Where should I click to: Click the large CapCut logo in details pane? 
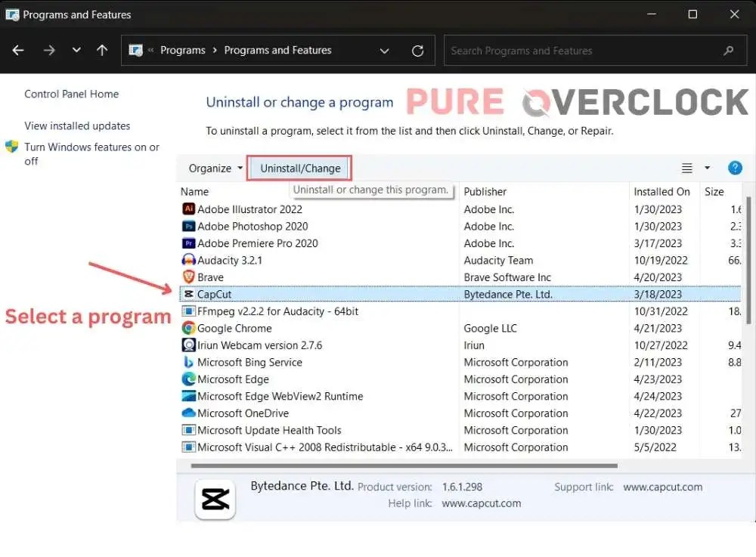tap(215, 499)
